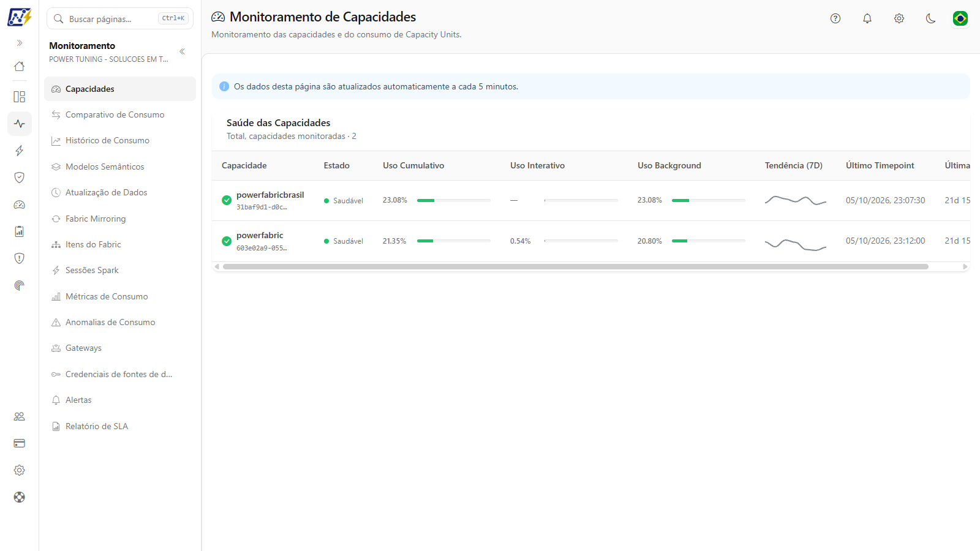
Task: Open Fabric Mirroring page
Action: point(120,219)
